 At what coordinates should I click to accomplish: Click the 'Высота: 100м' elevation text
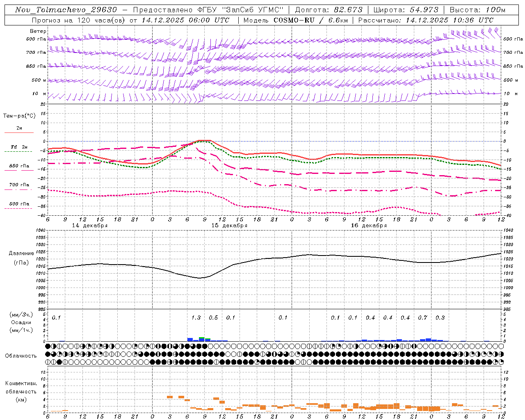click(x=477, y=10)
